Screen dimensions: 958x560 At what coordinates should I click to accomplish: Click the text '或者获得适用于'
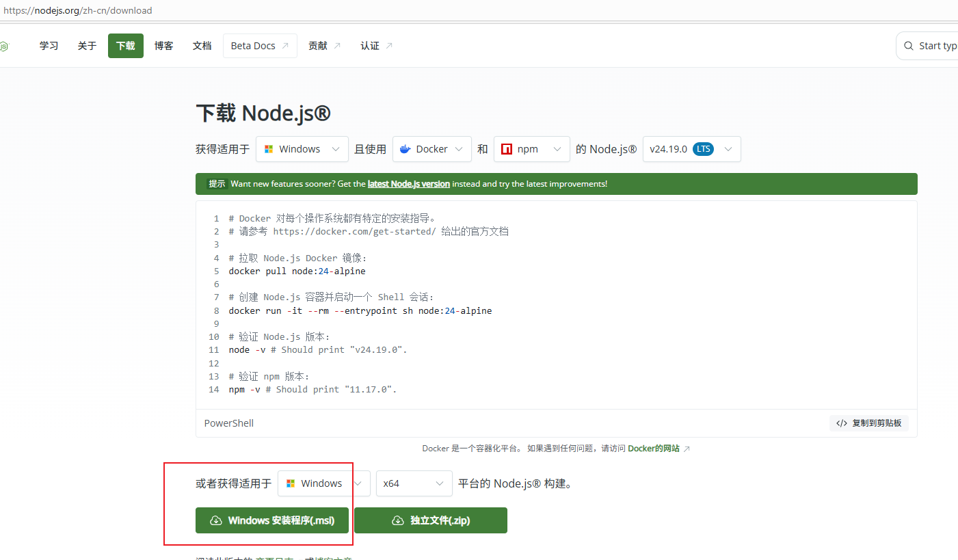coord(234,483)
